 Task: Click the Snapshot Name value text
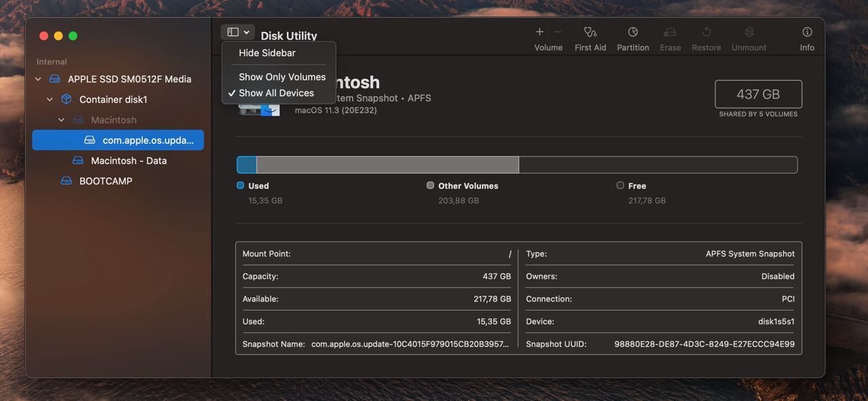410,344
